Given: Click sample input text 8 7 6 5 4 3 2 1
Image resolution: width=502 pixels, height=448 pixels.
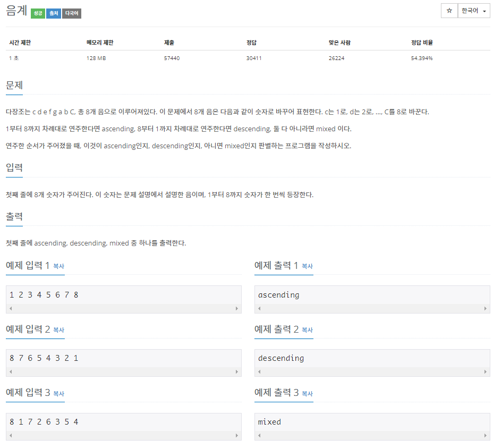Looking at the screenshot, I should (x=44, y=358).
